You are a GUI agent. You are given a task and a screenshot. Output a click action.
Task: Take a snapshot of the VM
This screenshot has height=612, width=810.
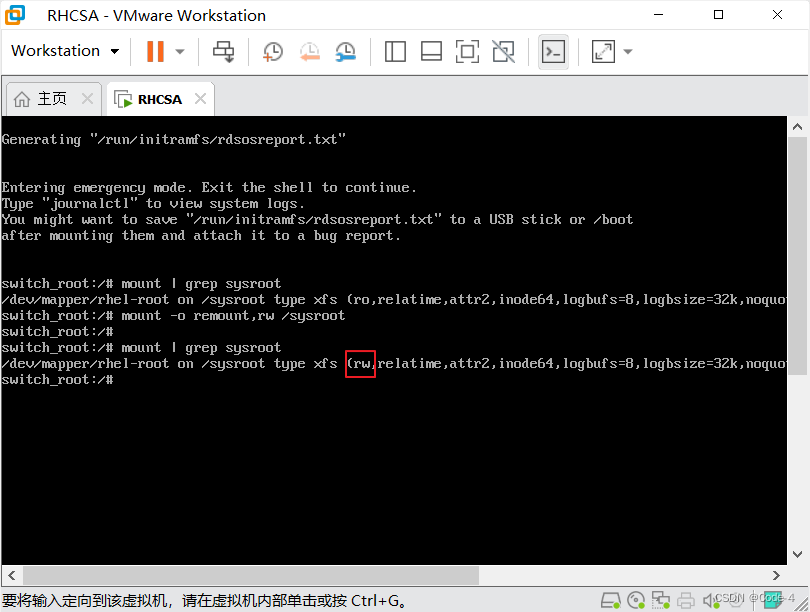point(272,51)
